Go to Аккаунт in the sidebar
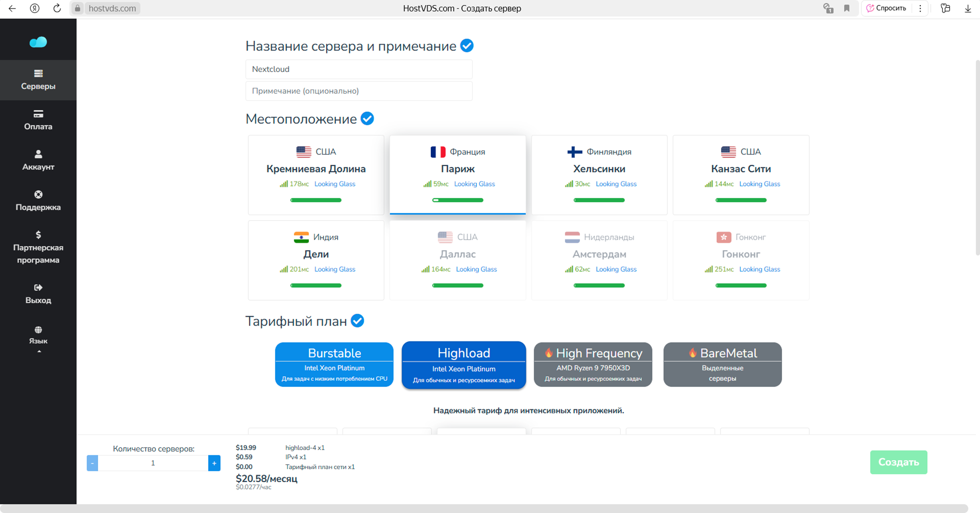Viewport: 980px width, 513px height. coord(38,160)
